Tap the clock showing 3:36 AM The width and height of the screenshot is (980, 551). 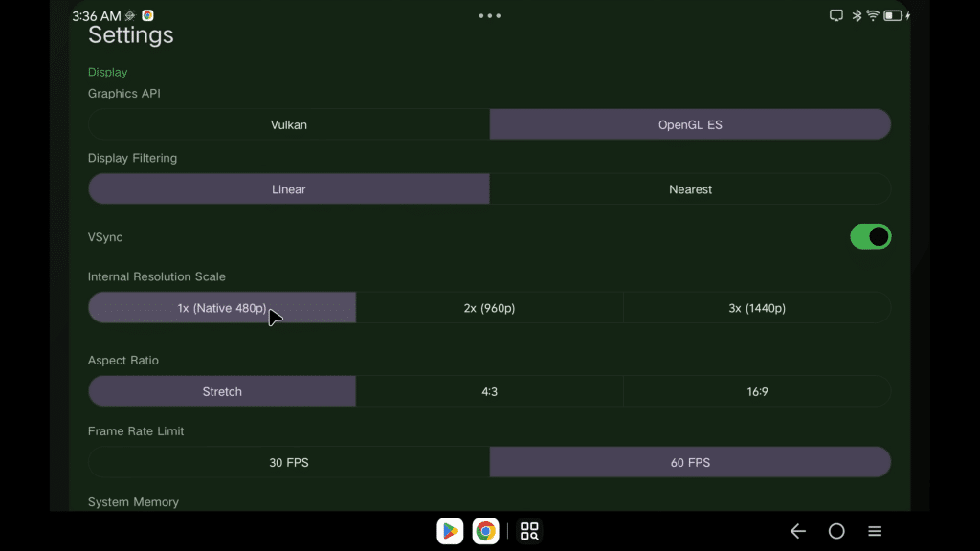[97, 16]
